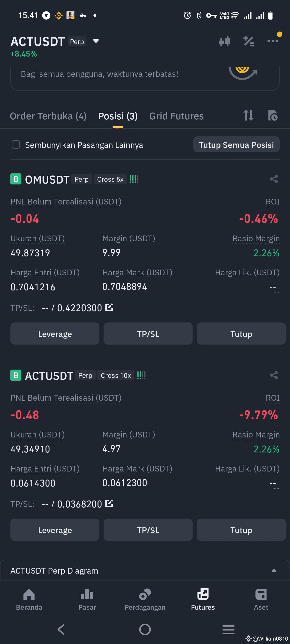Open the three-dot more options menu
The image size is (290, 644).
(x=273, y=41)
